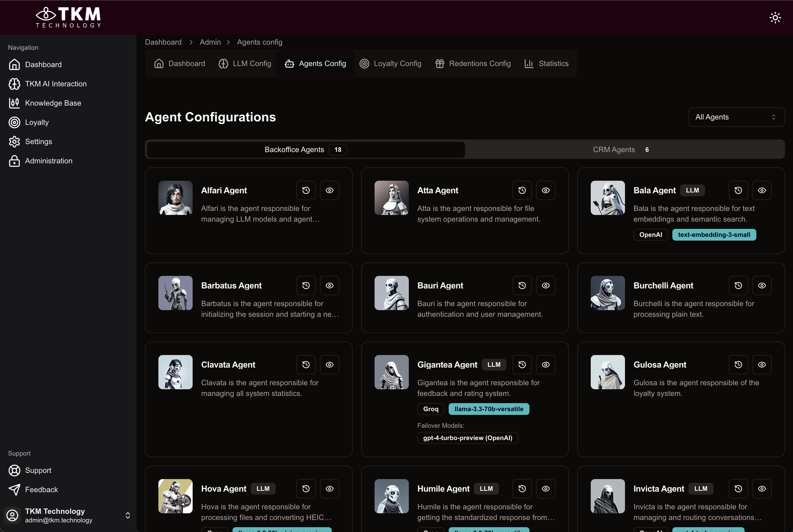This screenshot has height=532, width=793.
Task: Toggle the eye icon on Bauri Agent
Action: click(546, 286)
